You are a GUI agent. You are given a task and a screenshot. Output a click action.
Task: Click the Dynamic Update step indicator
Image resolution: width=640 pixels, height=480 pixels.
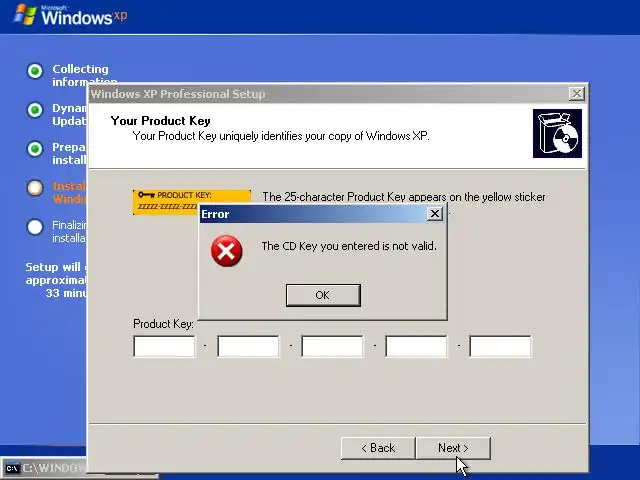(35, 110)
